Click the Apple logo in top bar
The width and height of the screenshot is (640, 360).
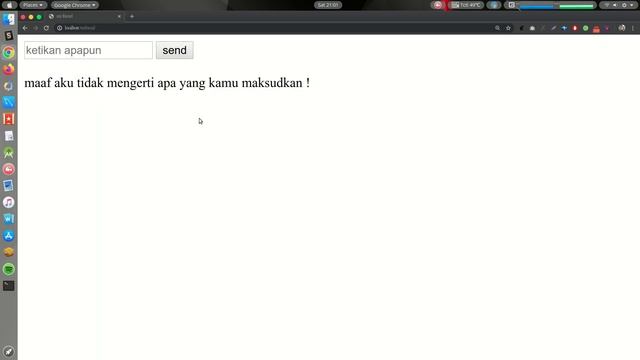(9, 5)
